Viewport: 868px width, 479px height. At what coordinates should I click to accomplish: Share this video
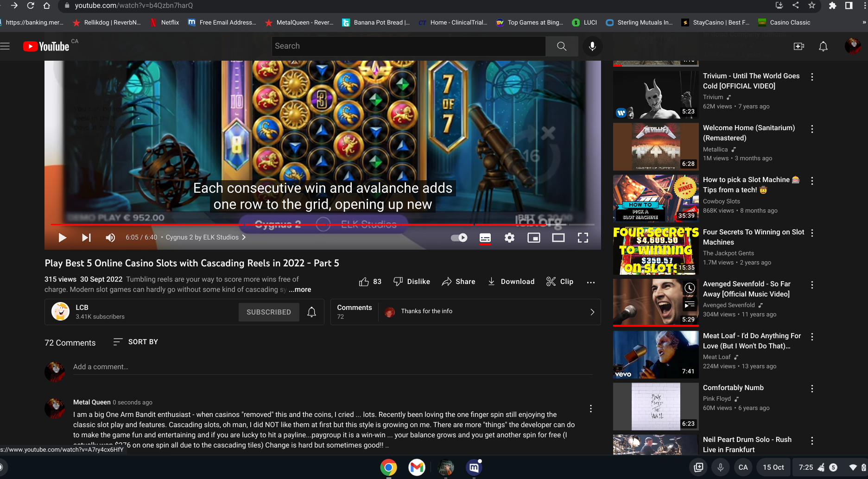pos(458,282)
